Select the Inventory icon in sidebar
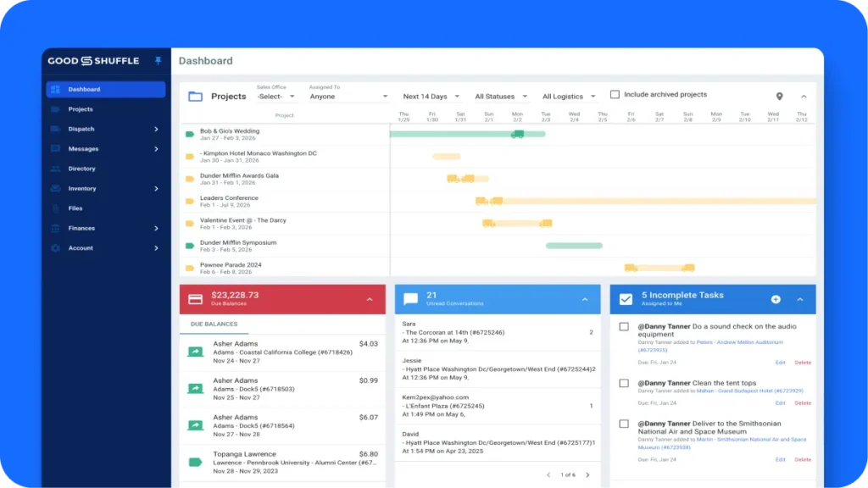This screenshot has width=868, height=488. tap(55, 189)
